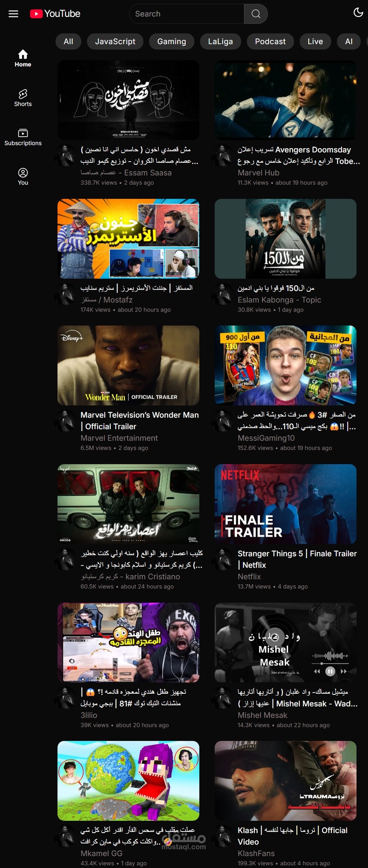The width and height of the screenshot is (368, 868).
Task: Open Subscriptions in sidebar
Action: coord(23,137)
